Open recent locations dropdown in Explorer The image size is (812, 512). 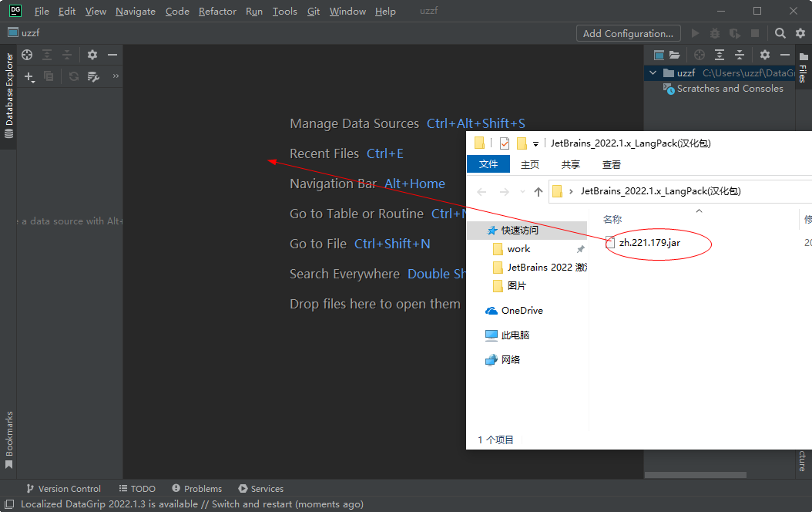point(522,192)
